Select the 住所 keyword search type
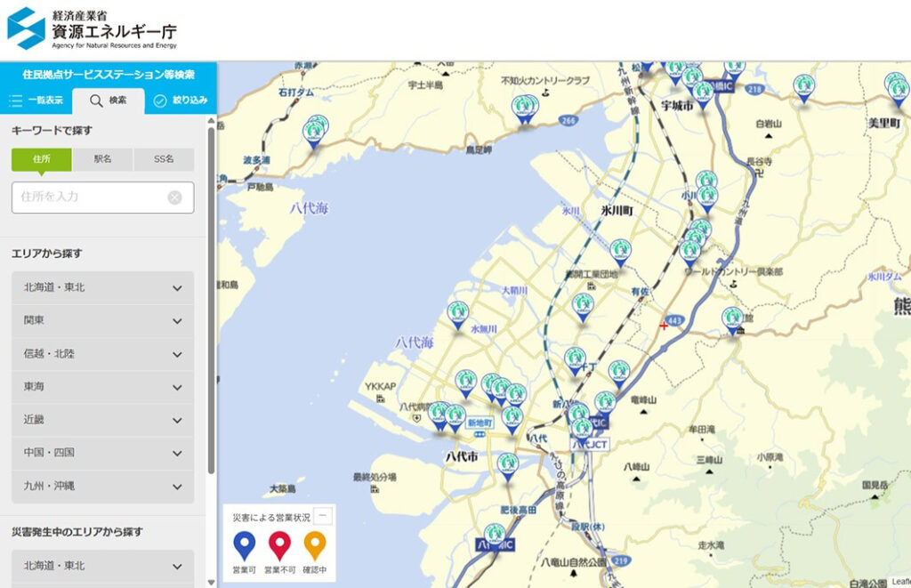Screen dimensions: 911x588 click(42, 159)
